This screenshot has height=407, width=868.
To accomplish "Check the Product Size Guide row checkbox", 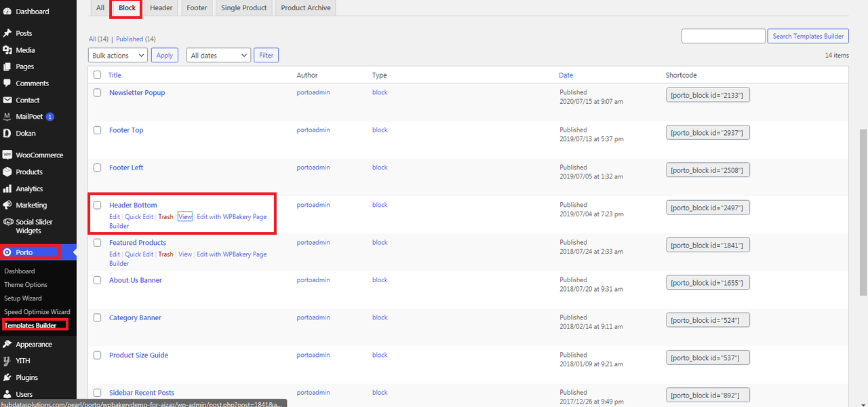I will [x=97, y=355].
